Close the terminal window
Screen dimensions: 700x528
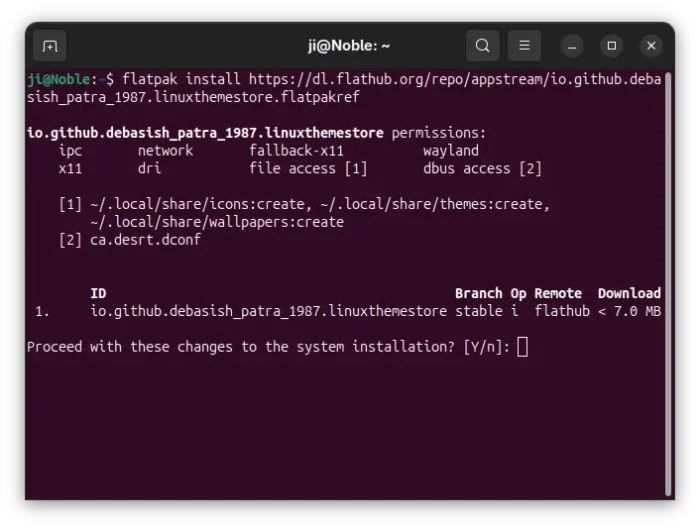pos(651,46)
